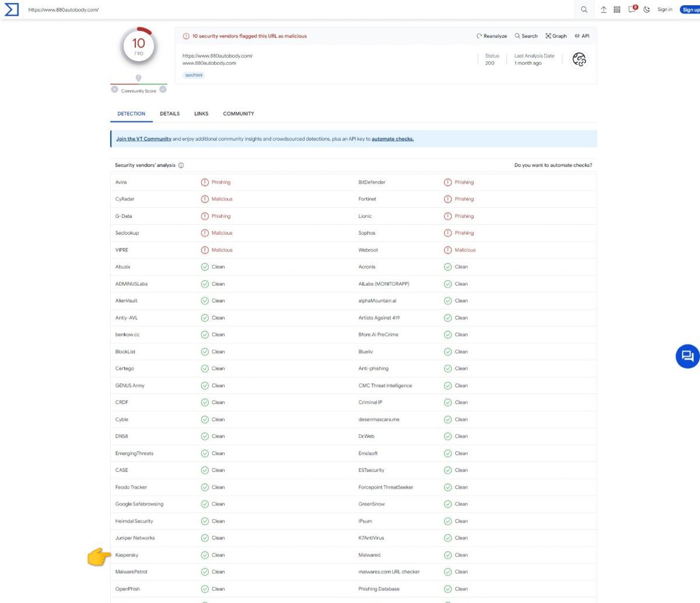The width and height of the screenshot is (700, 603).
Task: Click the BitDefender phishing warning icon
Action: [x=448, y=182]
